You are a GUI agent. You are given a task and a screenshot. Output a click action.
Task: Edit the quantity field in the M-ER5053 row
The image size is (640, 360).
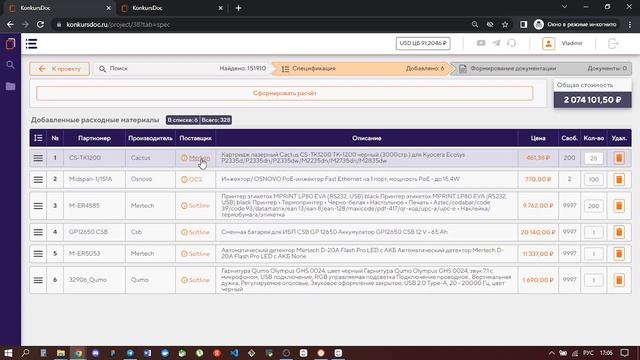click(593, 253)
